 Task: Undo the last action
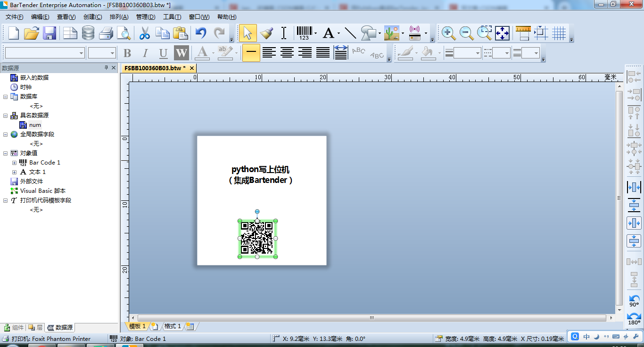pos(201,33)
